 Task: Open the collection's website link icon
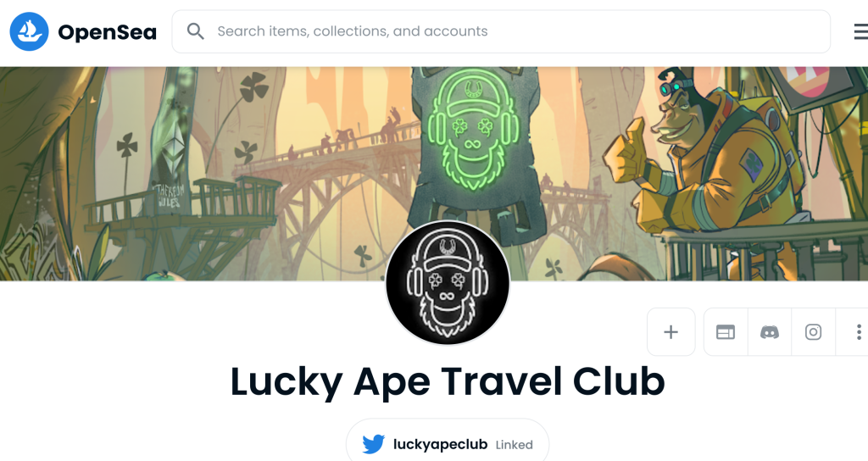click(726, 332)
